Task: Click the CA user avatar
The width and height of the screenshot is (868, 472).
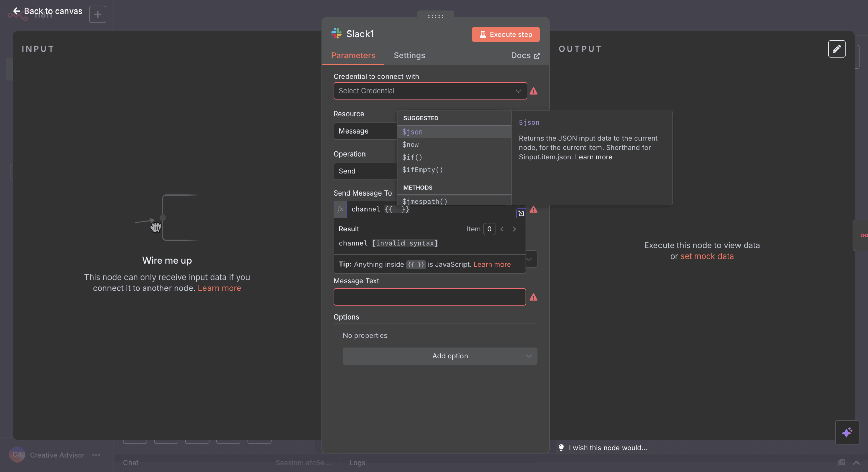Action: tap(17, 455)
